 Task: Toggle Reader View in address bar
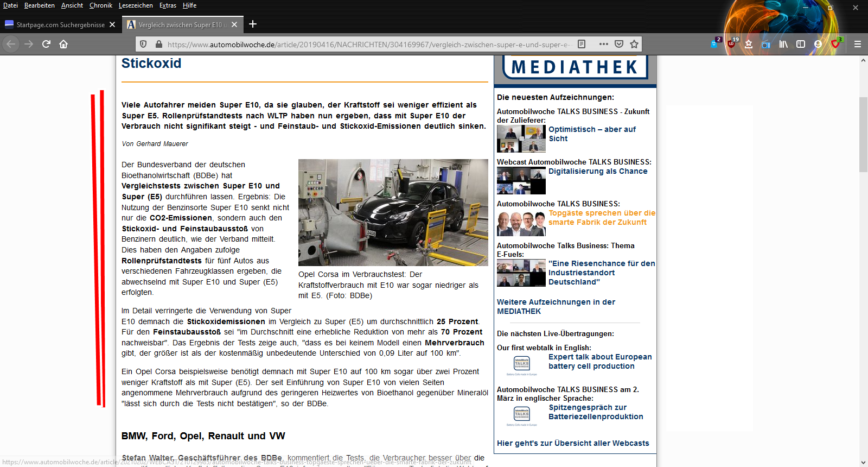pos(582,44)
